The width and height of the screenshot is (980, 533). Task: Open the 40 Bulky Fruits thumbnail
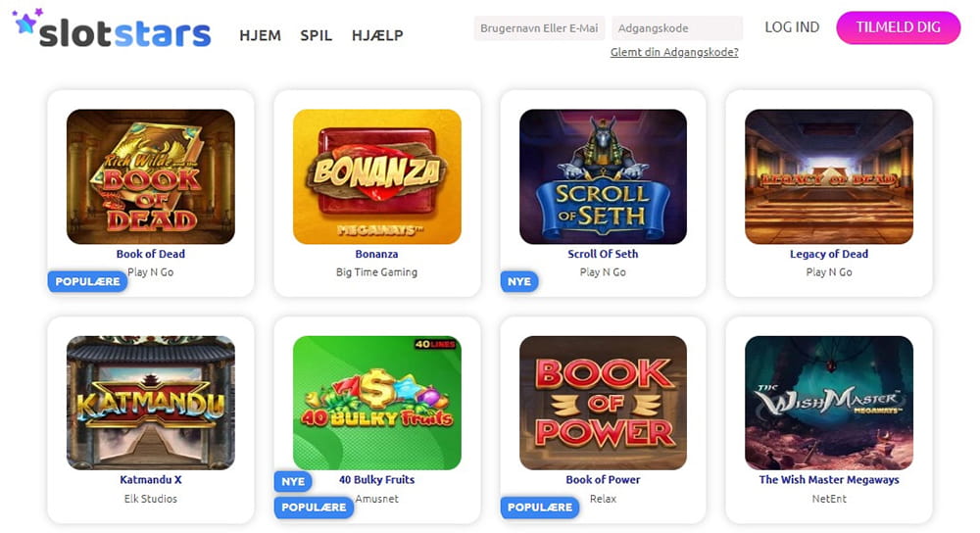377,403
